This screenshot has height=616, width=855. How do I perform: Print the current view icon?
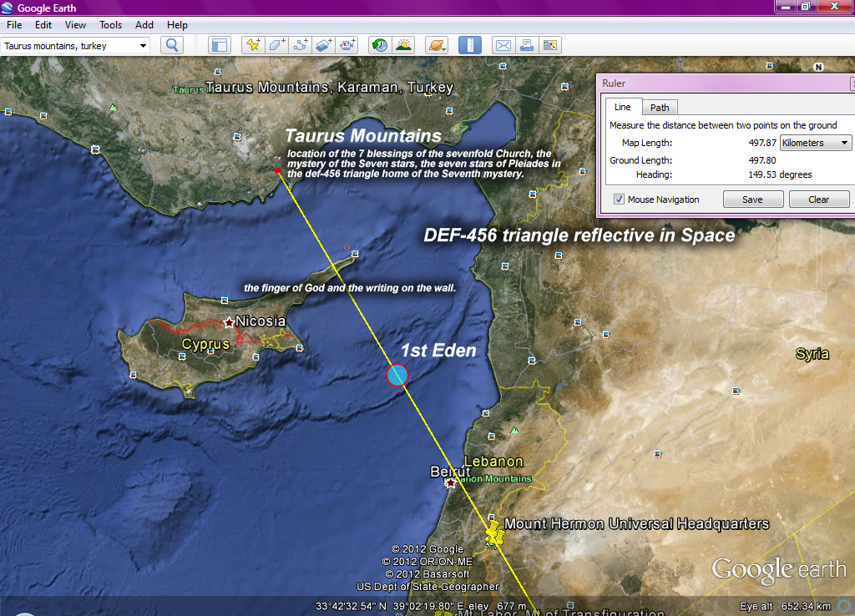[x=527, y=45]
